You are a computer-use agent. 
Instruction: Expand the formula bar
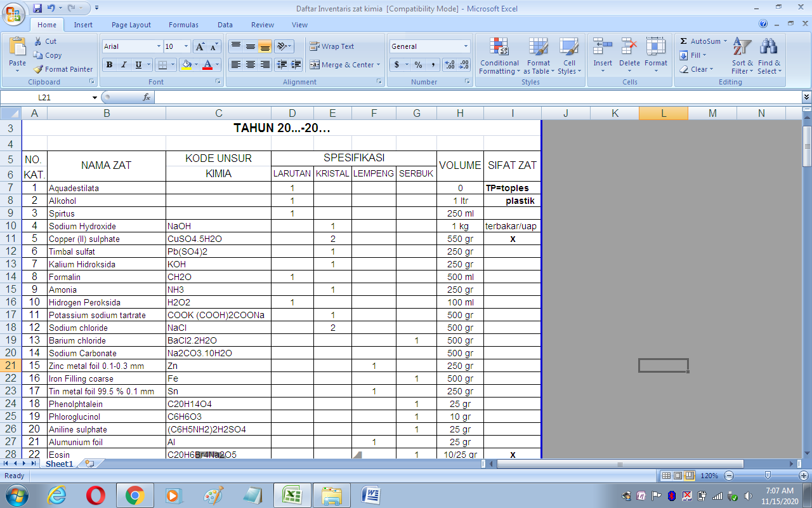[x=806, y=97]
